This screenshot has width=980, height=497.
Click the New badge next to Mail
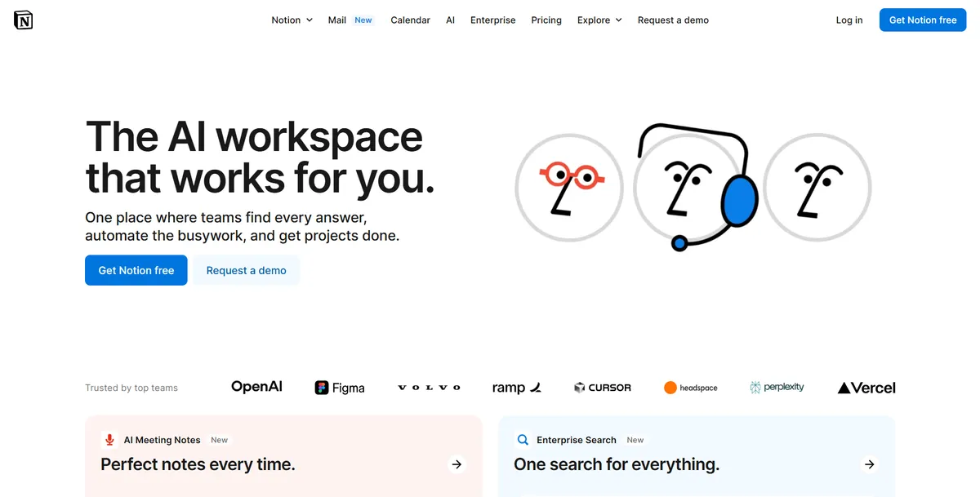pos(363,20)
